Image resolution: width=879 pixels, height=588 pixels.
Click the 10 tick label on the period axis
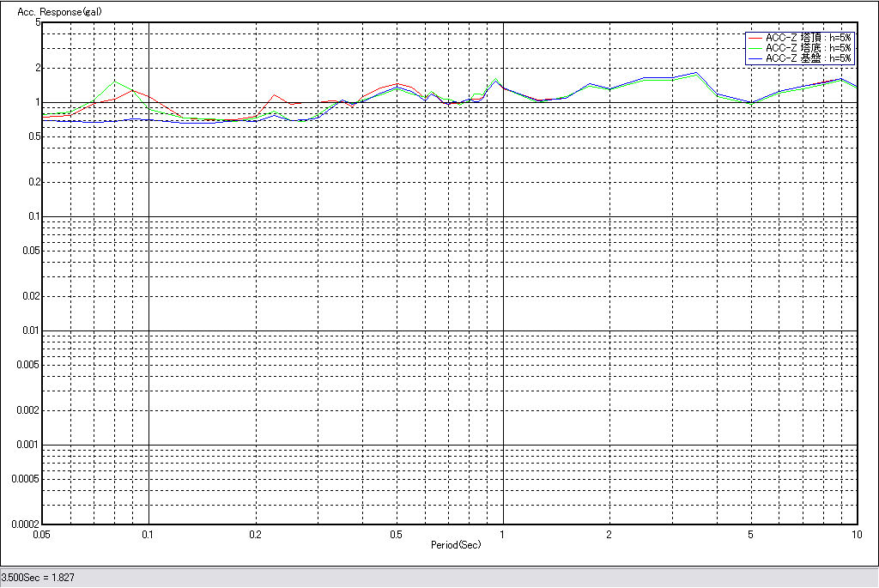[855, 534]
